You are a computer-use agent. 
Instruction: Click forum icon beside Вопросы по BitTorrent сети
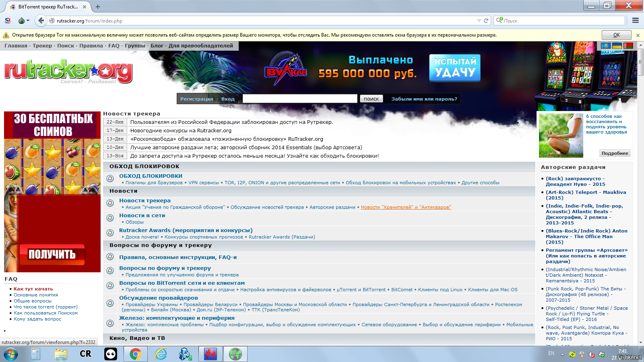[x=110, y=286]
